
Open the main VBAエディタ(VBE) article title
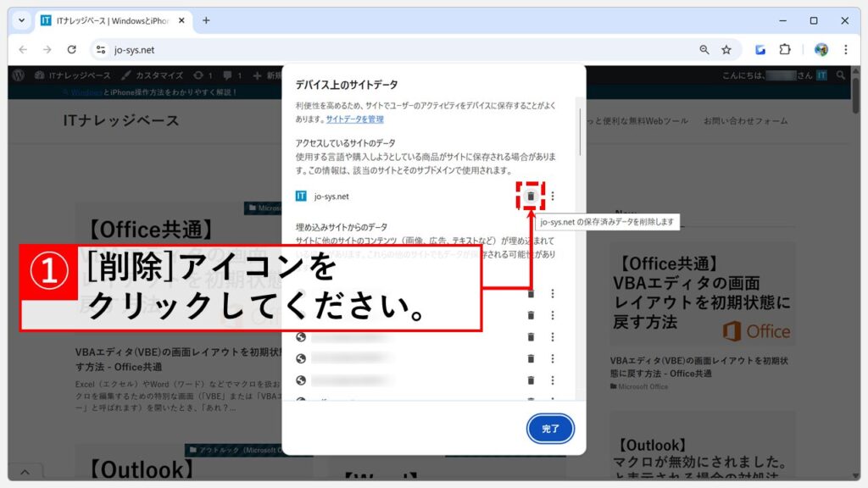coord(178,359)
